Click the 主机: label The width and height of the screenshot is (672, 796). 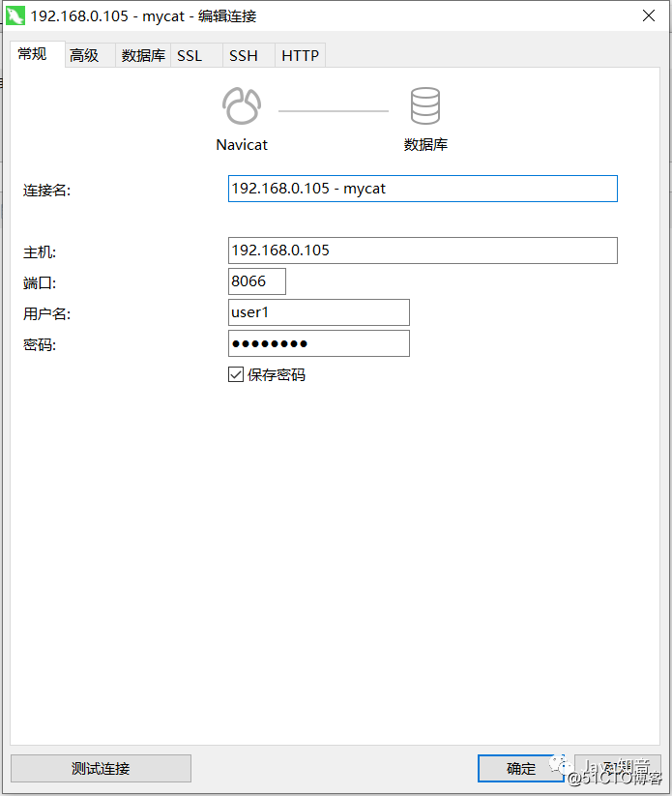pos(40,252)
